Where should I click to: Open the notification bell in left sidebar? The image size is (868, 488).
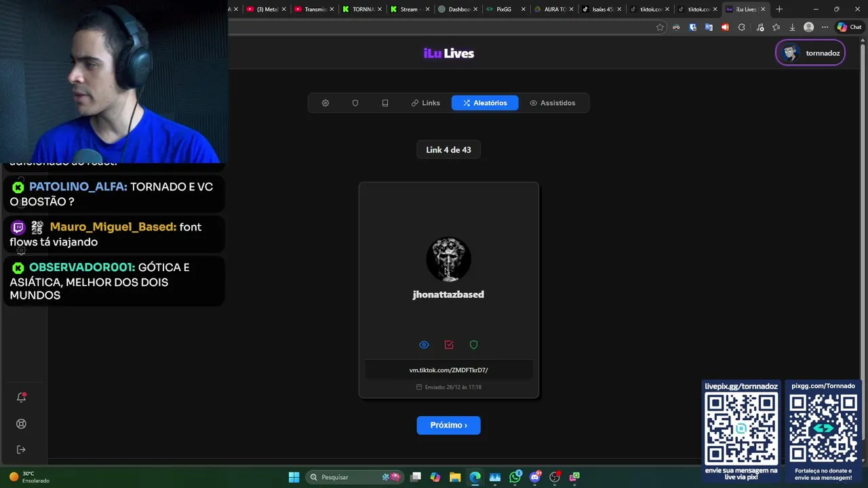pyautogui.click(x=21, y=397)
